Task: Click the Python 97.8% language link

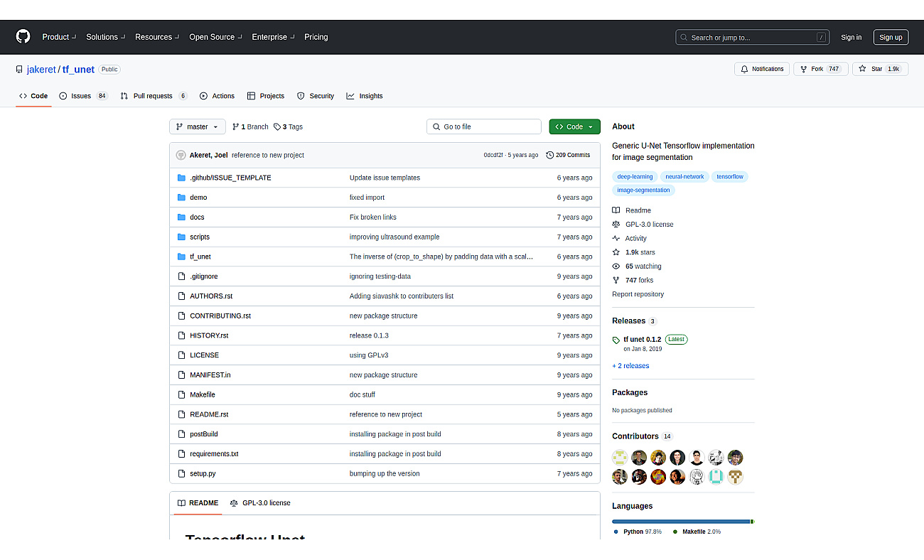Action: pos(638,532)
